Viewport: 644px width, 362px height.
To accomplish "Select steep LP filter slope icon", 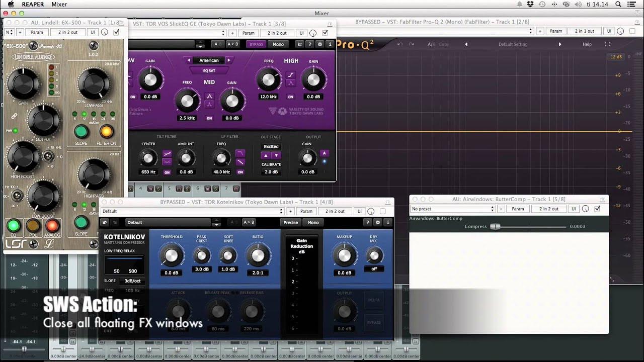I will tap(240, 153).
